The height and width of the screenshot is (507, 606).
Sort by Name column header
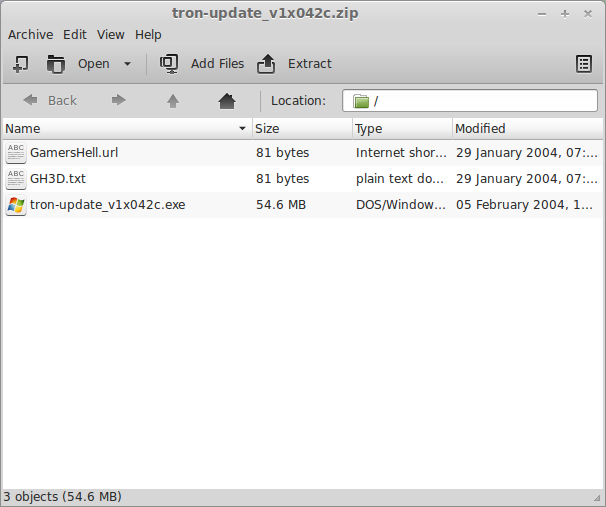(128, 129)
